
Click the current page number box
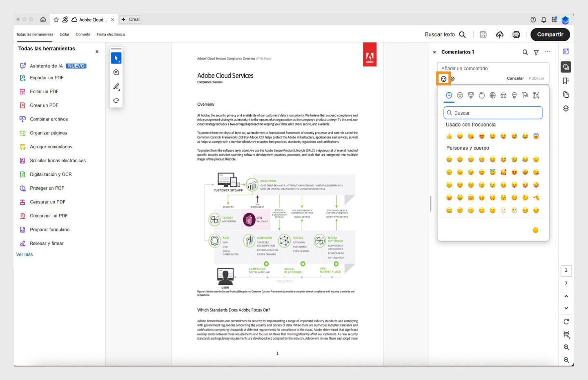pyautogui.click(x=566, y=270)
